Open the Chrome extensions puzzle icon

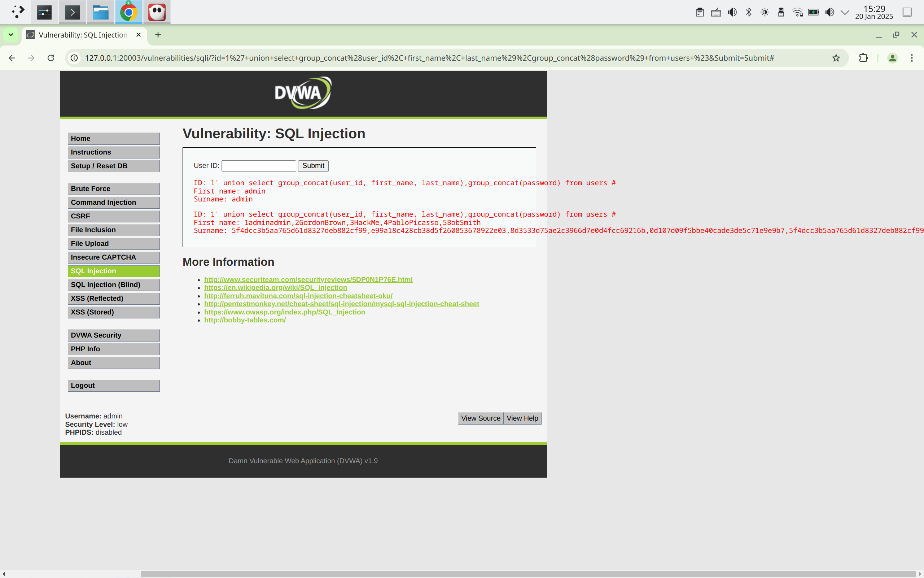click(x=863, y=58)
